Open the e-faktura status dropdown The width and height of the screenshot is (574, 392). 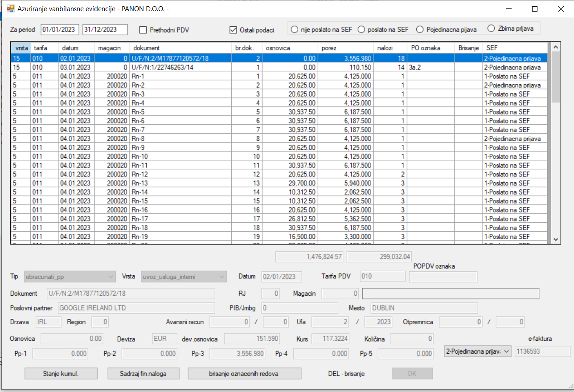(507, 351)
